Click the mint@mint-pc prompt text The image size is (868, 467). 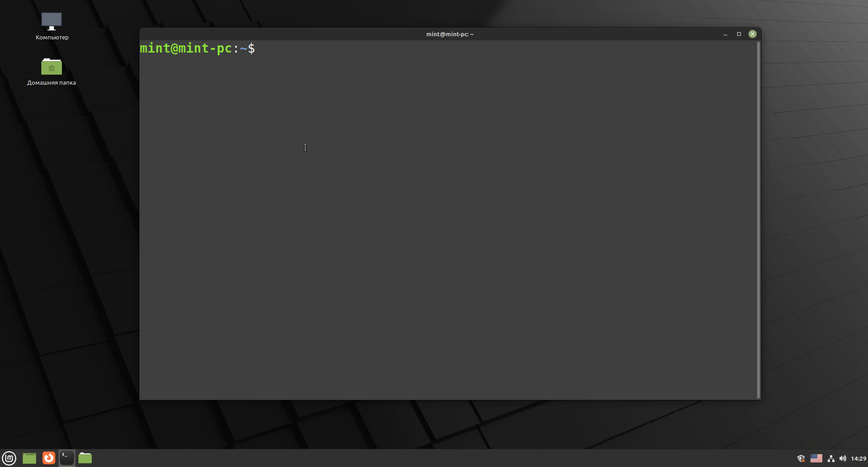[197, 48]
